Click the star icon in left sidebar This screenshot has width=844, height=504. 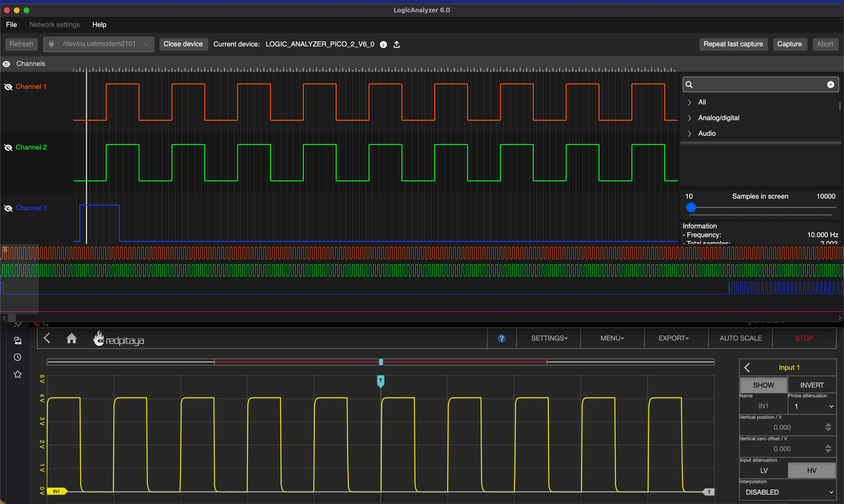tap(18, 375)
